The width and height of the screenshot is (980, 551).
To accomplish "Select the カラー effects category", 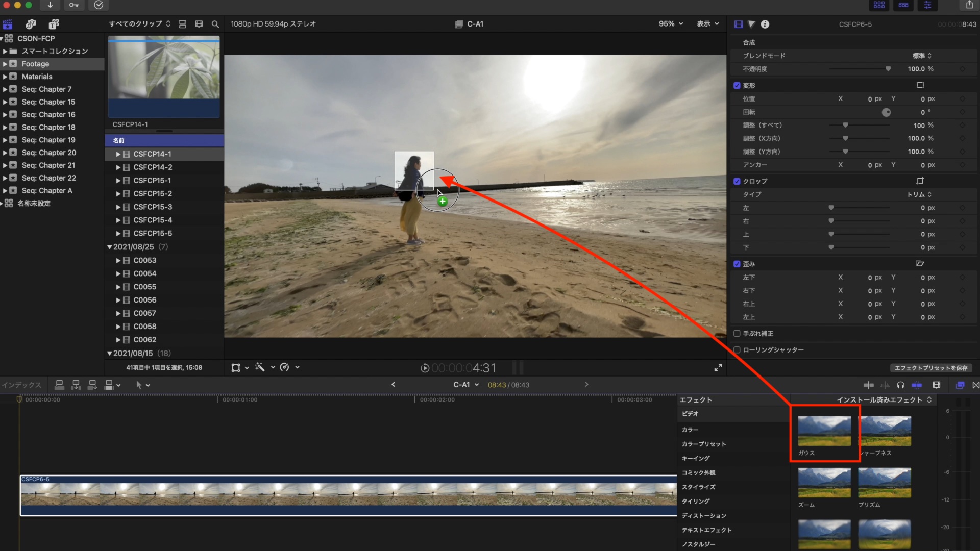I will click(x=690, y=430).
